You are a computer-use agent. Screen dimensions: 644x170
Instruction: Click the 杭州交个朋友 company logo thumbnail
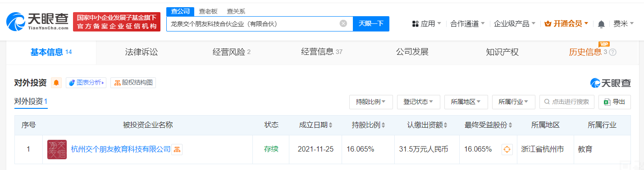pyautogui.click(x=57, y=149)
